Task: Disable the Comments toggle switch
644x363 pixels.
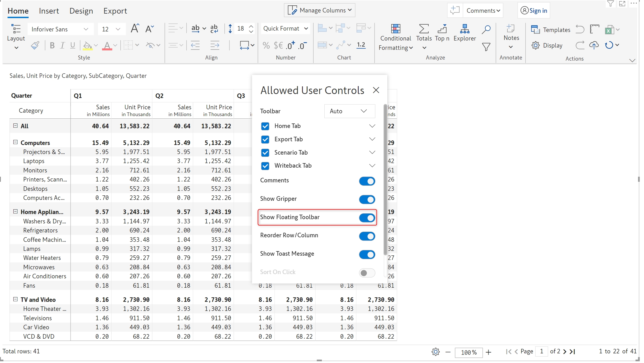Action: point(367,181)
